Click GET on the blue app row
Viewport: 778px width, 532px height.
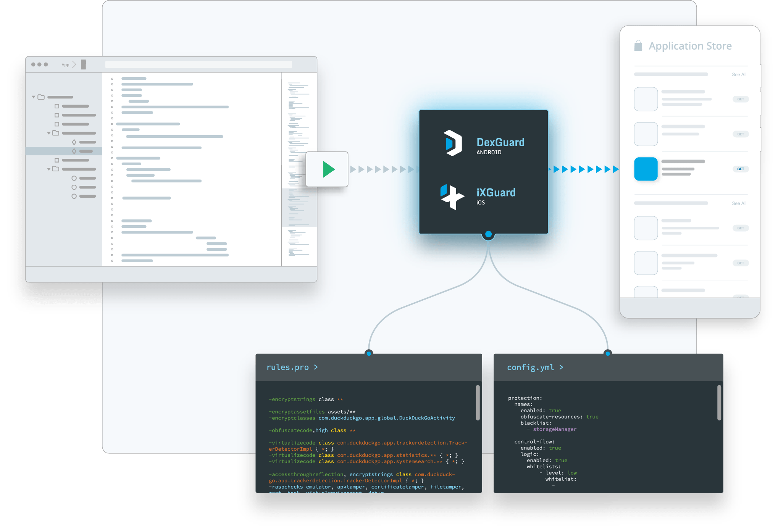(740, 169)
